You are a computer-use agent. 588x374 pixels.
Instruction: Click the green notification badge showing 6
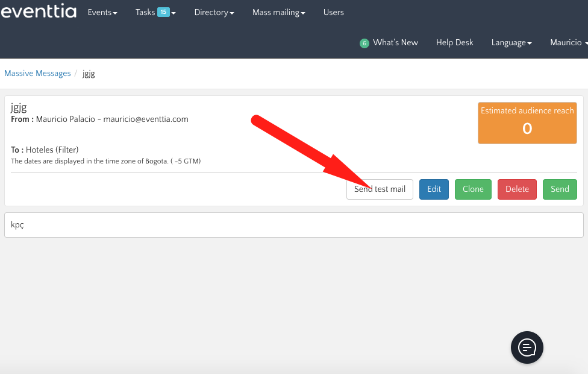tap(364, 43)
